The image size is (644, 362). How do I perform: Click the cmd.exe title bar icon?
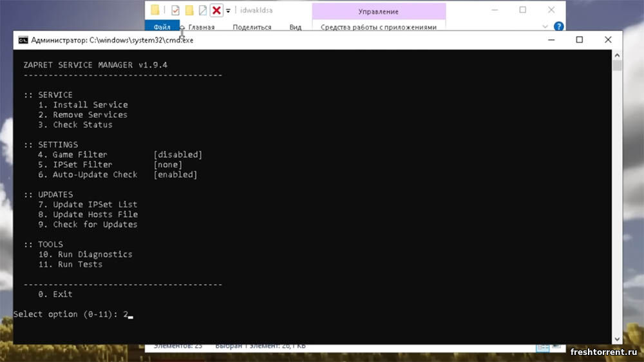coord(23,40)
